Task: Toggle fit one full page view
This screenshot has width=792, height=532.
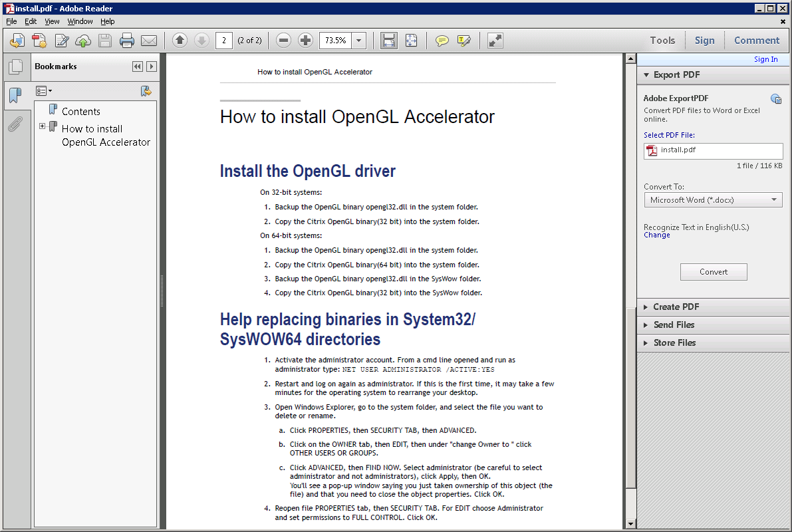Action: [411, 41]
